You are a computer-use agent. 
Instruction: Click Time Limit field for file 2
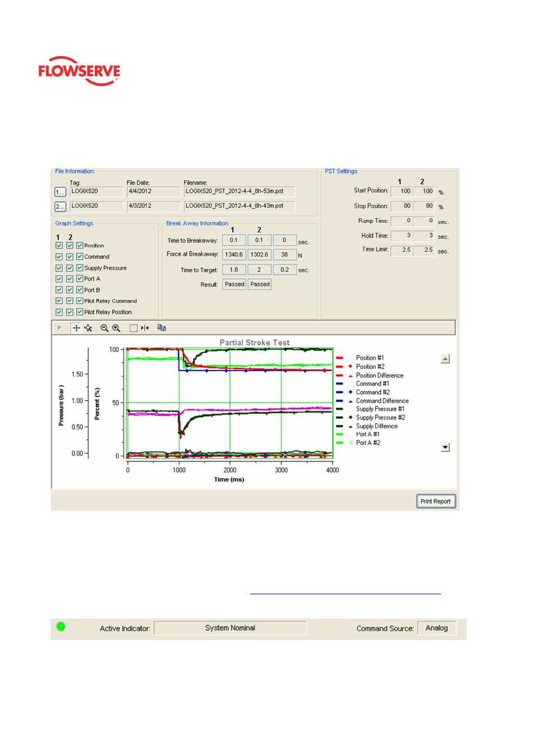pos(424,250)
